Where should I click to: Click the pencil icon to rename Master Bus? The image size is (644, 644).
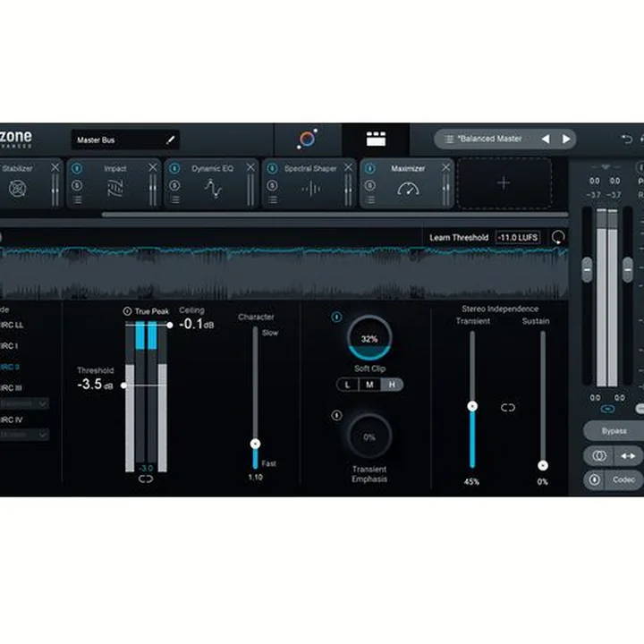click(171, 140)
